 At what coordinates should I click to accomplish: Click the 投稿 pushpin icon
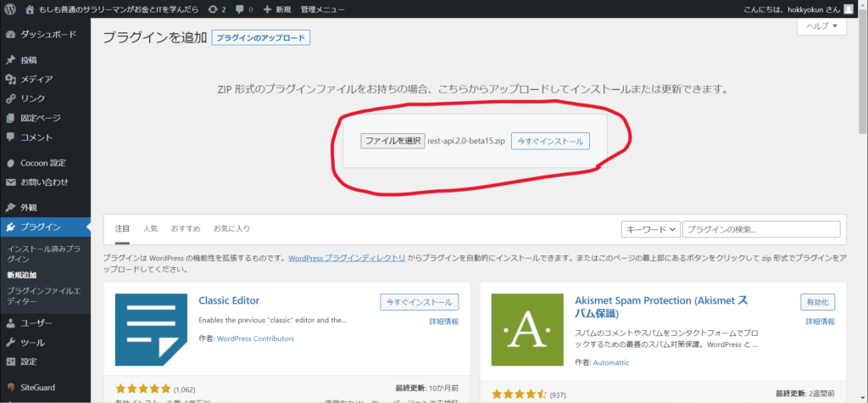click(x=10, y=60)
